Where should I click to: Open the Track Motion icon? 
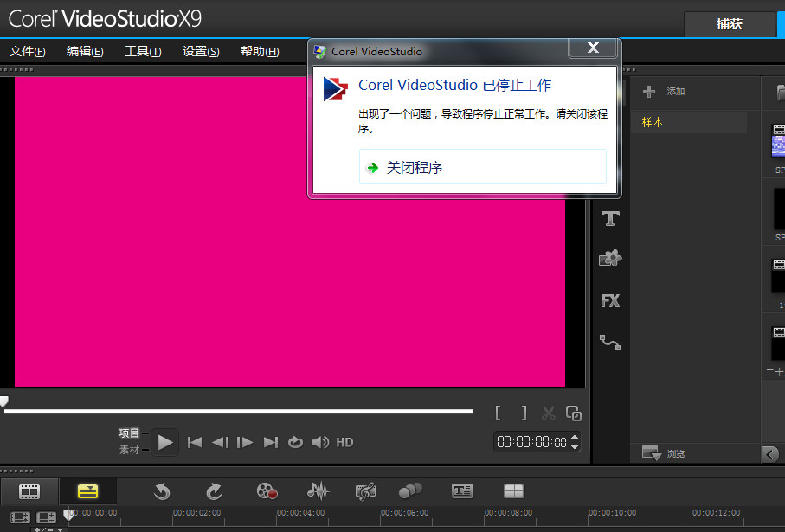coord(410,491)
